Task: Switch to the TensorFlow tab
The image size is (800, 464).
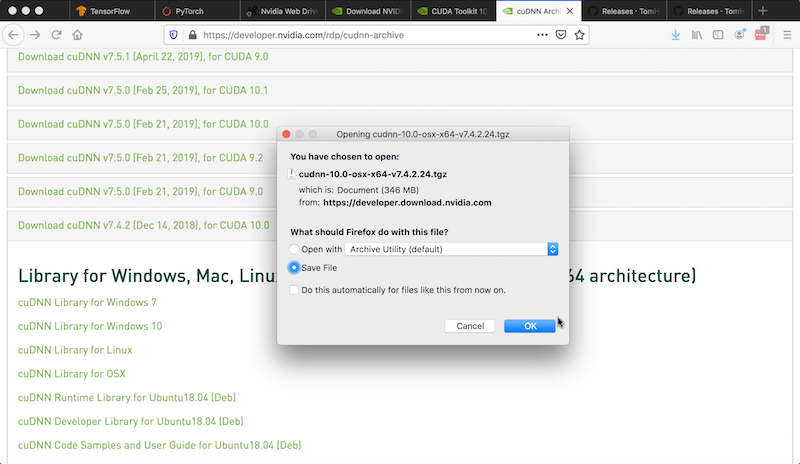Action: tap(111, 11)
